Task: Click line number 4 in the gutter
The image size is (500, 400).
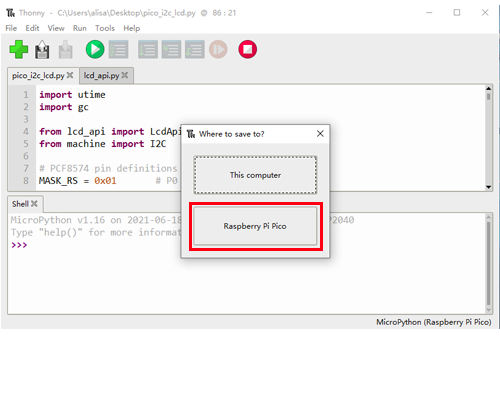Action: (26, 131)
